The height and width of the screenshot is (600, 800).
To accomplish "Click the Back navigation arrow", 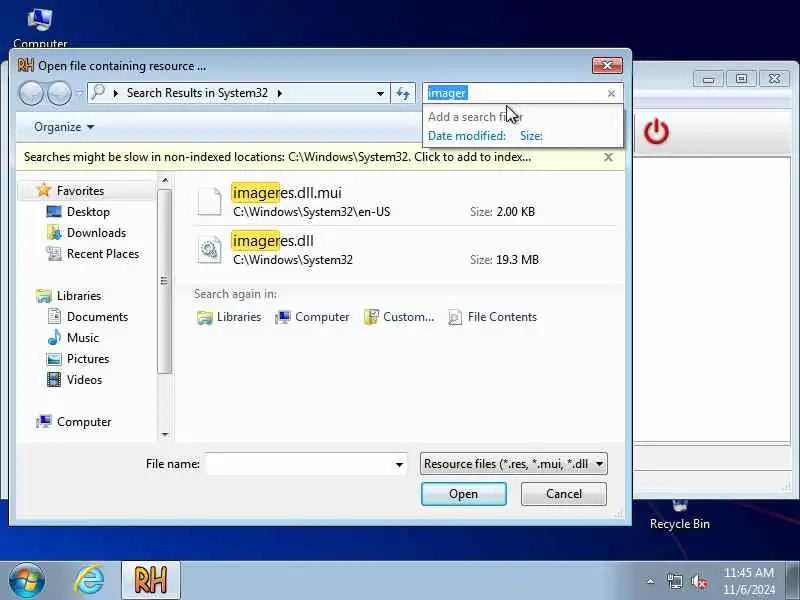I will pyautogui.click(x=31, y=93).
